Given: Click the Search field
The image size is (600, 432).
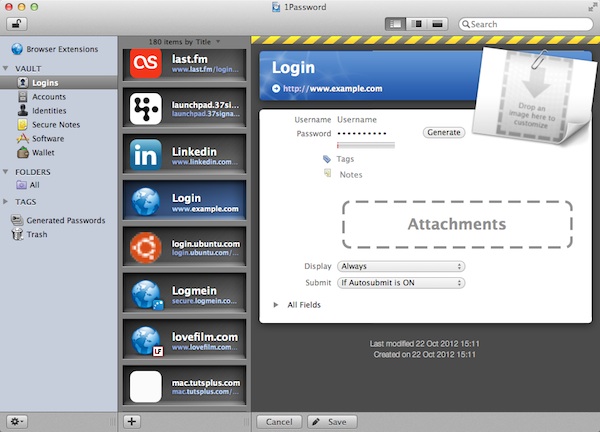Looking at the screenshot, I should [x=526, y=24].
